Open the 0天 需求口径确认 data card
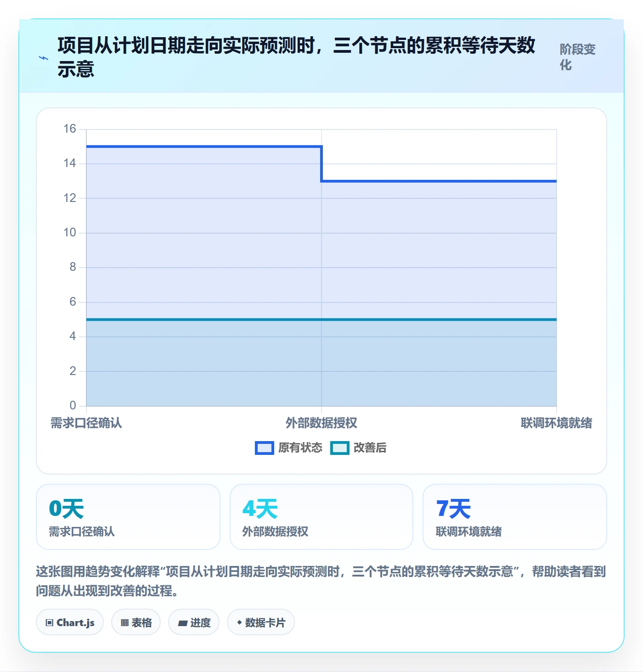 128,517
